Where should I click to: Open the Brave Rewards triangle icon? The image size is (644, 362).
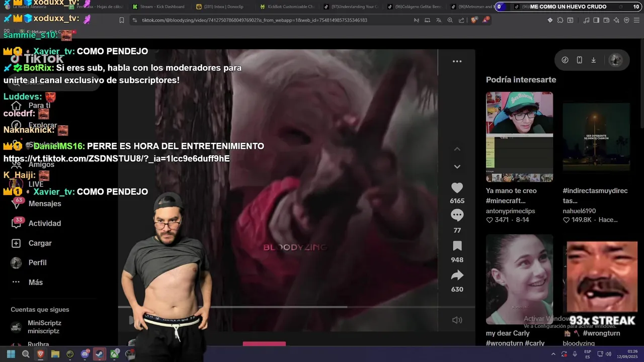point(486,20)
